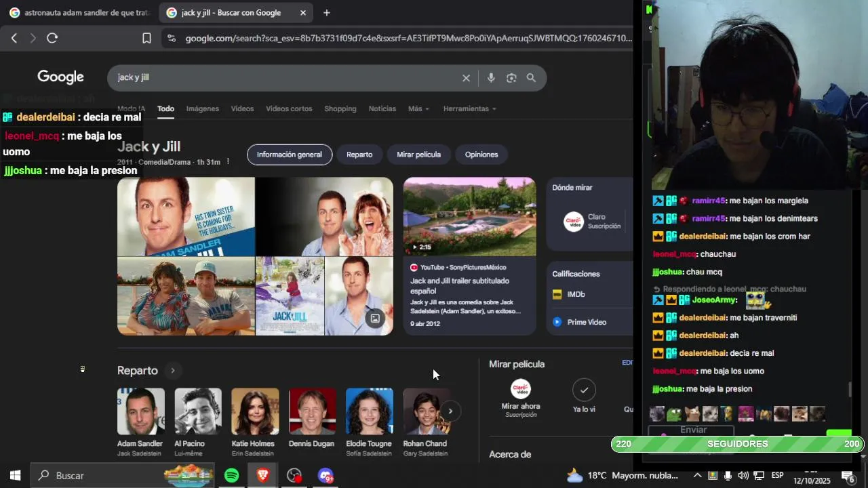
Task: Open the Windows Start menu
Action: click(x=15, y=476)
